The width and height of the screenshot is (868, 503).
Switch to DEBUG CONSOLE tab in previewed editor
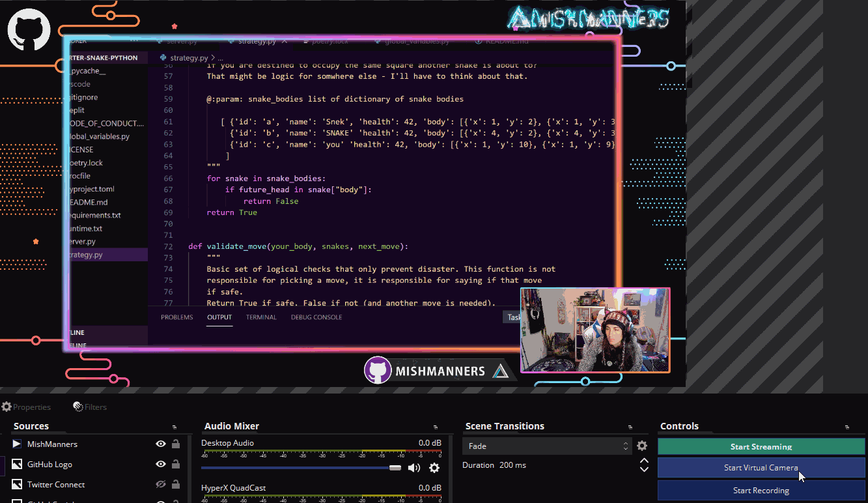(316, 317)
